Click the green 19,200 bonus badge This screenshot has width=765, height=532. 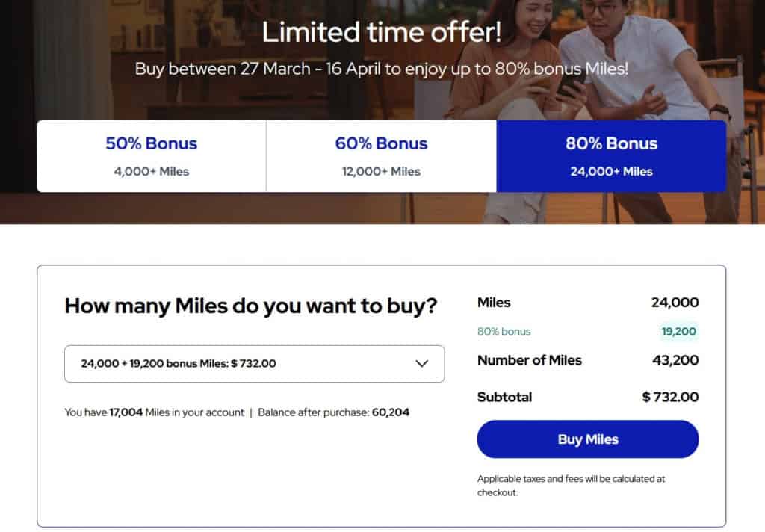679,331
